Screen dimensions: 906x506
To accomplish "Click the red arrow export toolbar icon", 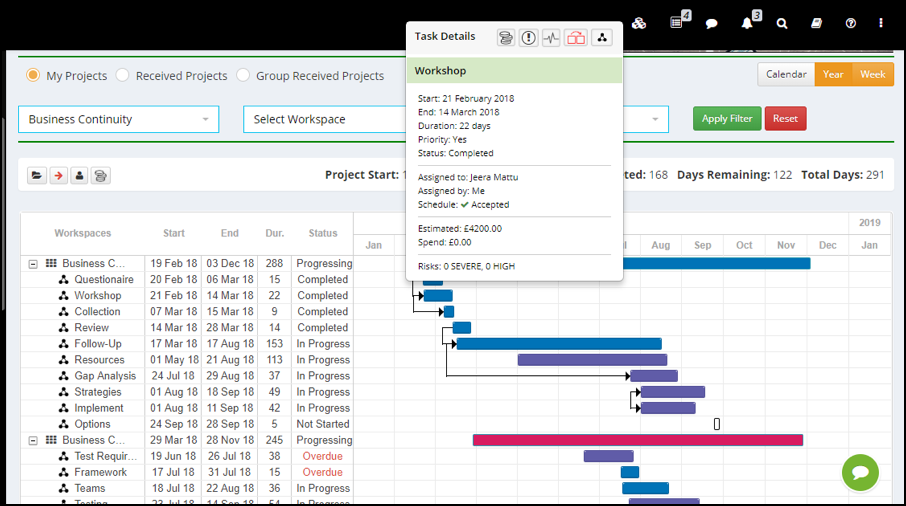I will (x=58, y=175).
